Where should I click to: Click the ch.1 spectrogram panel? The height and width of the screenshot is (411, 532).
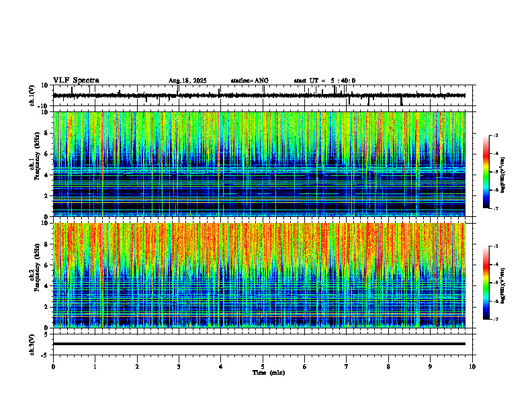pos(259,164)
